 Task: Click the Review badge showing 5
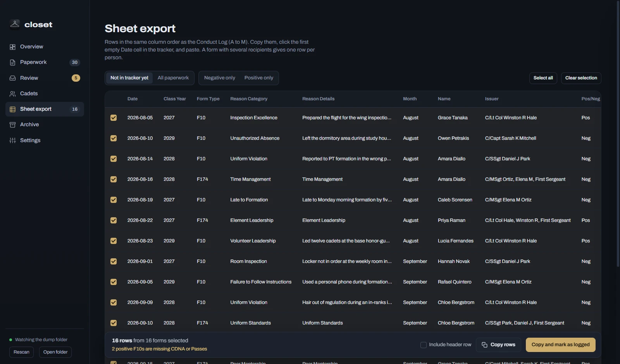tap(76, 78)
